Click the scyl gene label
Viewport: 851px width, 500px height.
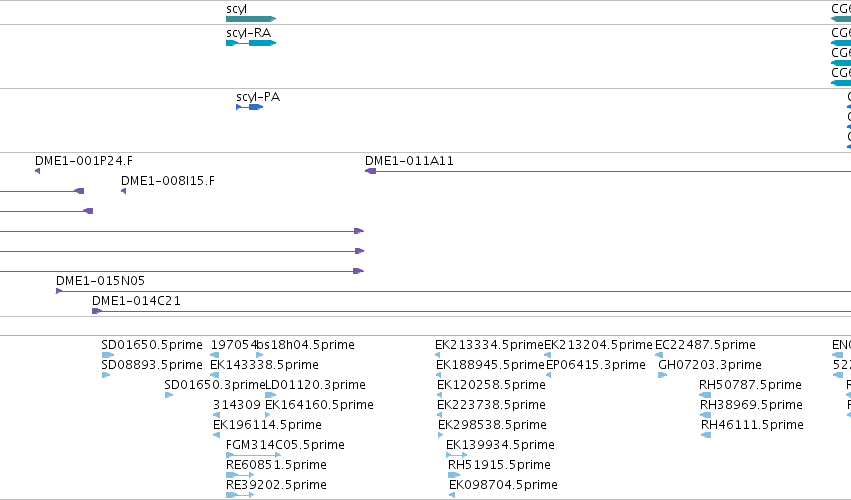[x=236, y=9]
